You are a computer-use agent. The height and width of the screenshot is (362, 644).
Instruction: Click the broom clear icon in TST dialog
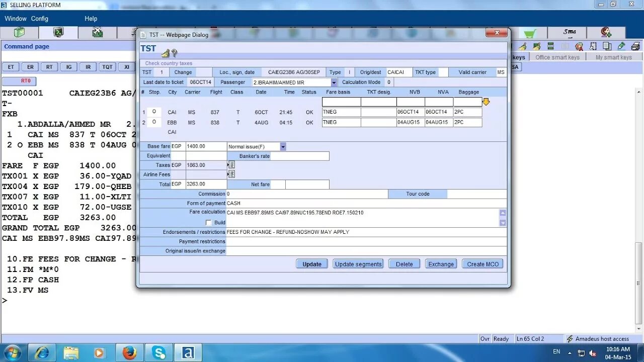pyautogui.click(x=165, y=53)
